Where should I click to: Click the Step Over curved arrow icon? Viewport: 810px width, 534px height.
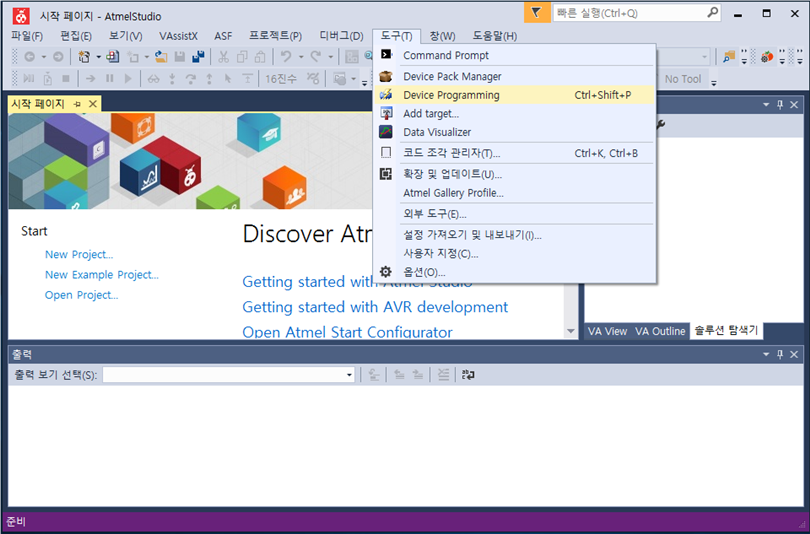(x=191, y=78)
